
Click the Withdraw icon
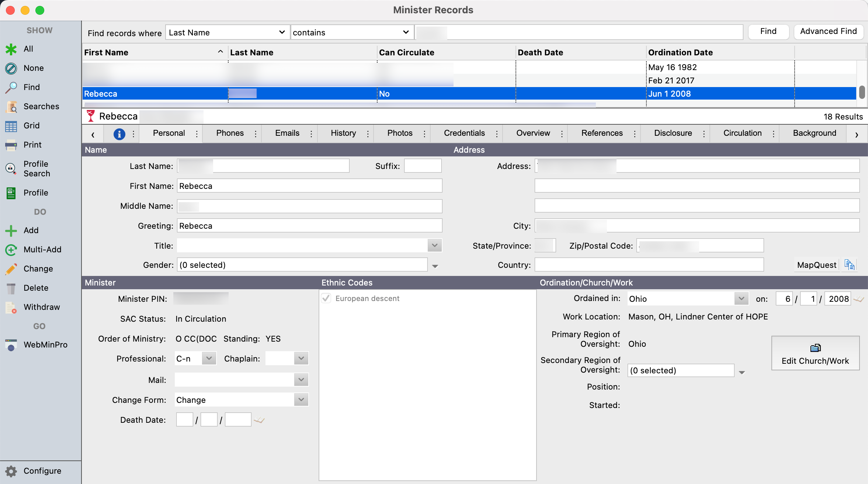coord(11,307)
